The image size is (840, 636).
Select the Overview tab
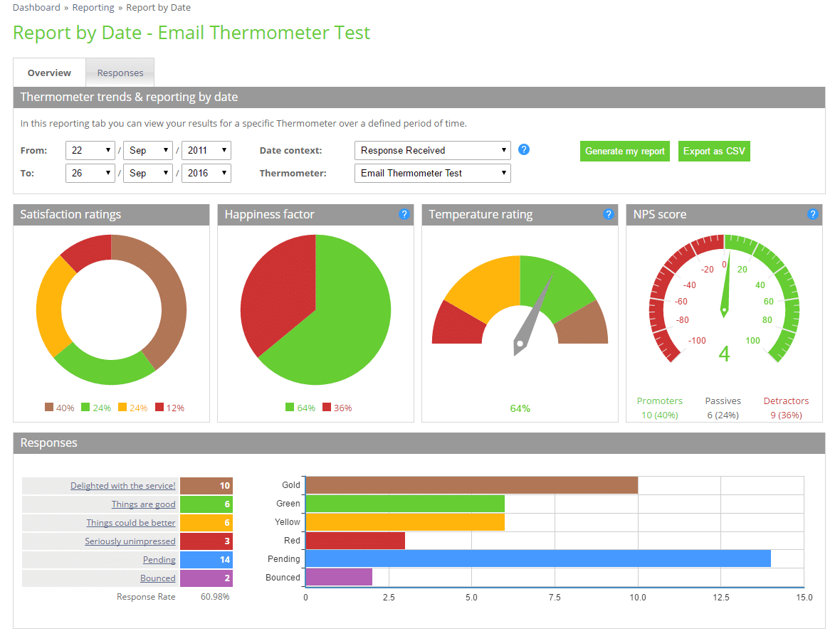tap(48, 72)
